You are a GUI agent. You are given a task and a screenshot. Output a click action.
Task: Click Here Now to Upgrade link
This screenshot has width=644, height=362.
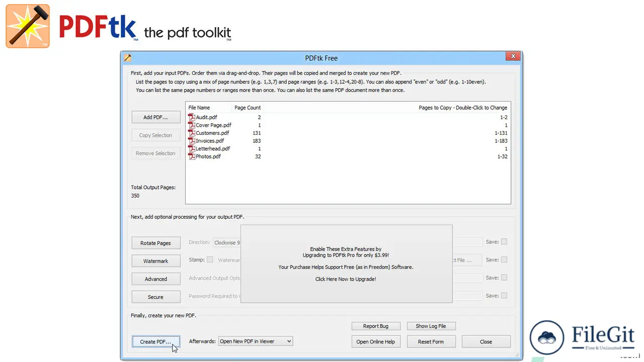point(346,279)
